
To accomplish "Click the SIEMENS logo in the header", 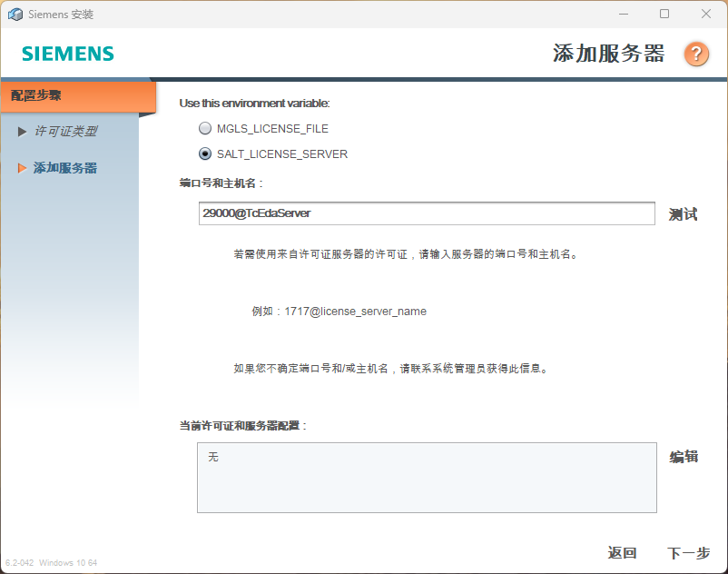I will tap(68, 54).
